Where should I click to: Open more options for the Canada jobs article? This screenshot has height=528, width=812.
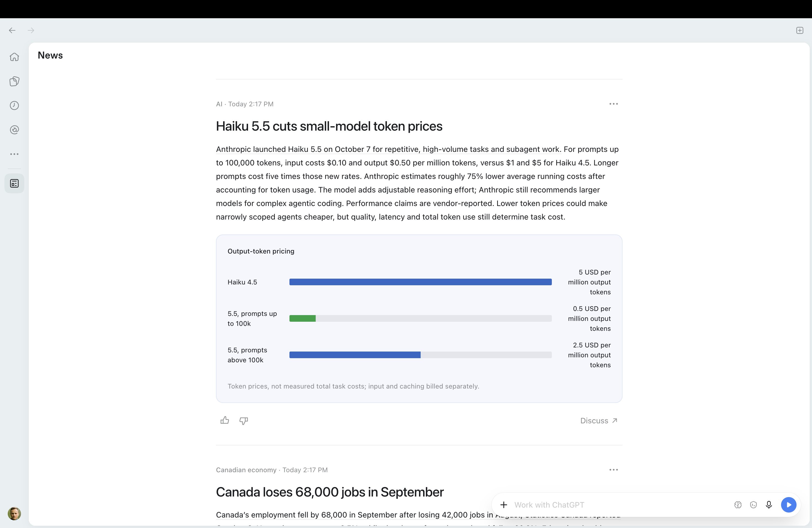613,470
